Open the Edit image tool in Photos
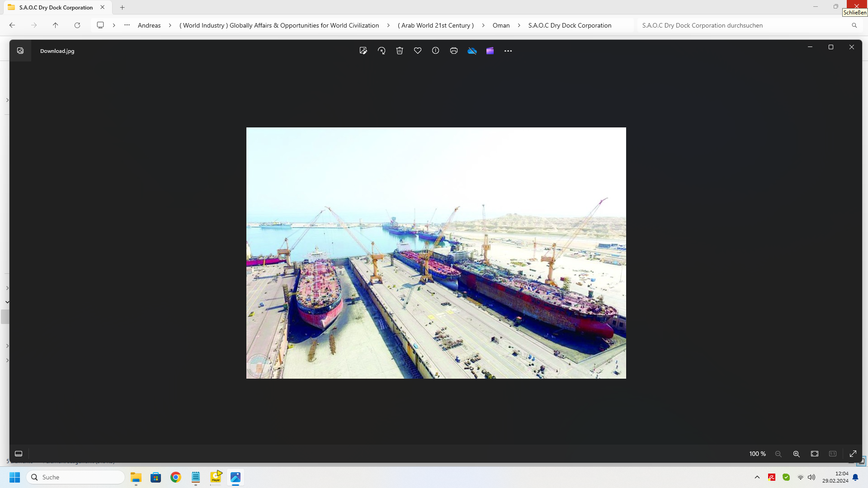The image size is (868, 488). (363, 51)
